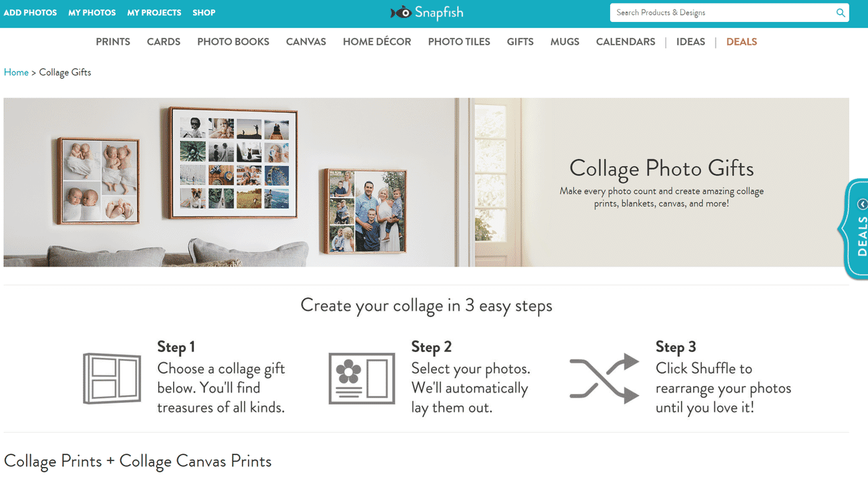Click the Step 2 photo layout icon
Screen dimensions: 868x481
coord(361,379)
